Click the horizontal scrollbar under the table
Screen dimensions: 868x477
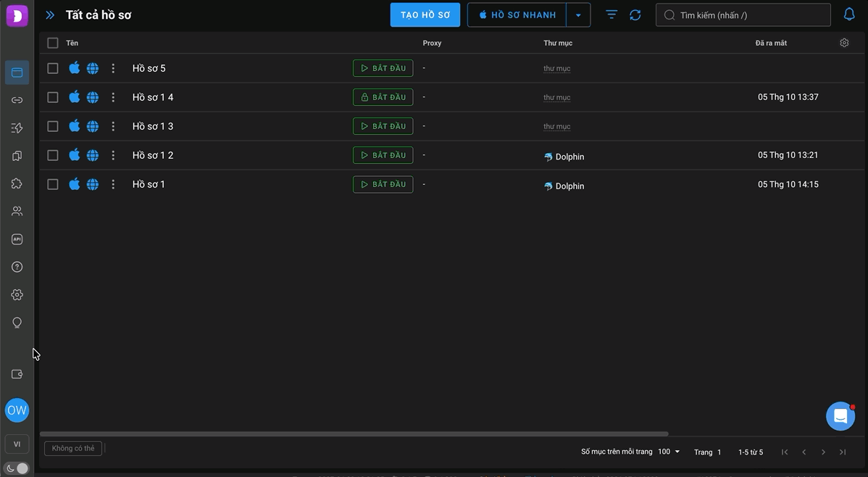click(354, 434)
